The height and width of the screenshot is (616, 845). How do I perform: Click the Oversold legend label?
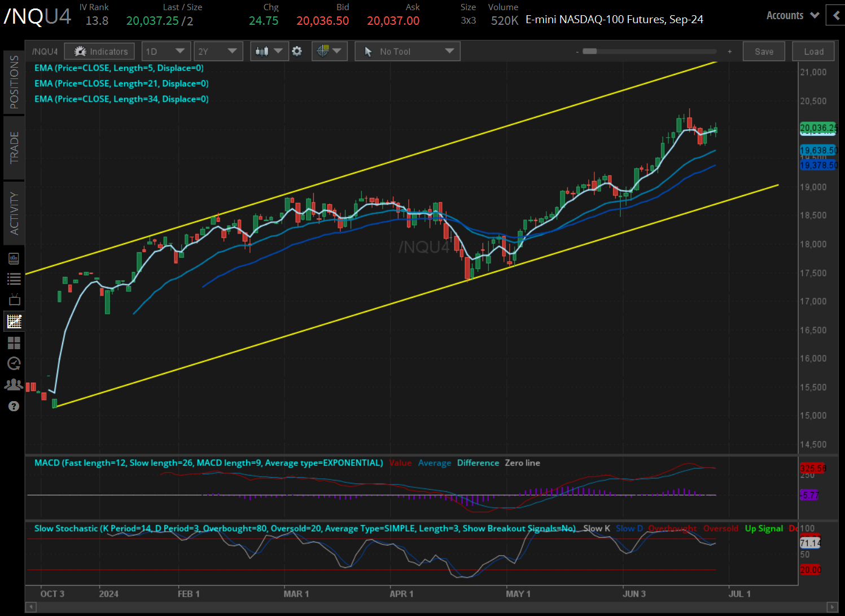click(x=721, y=529)
